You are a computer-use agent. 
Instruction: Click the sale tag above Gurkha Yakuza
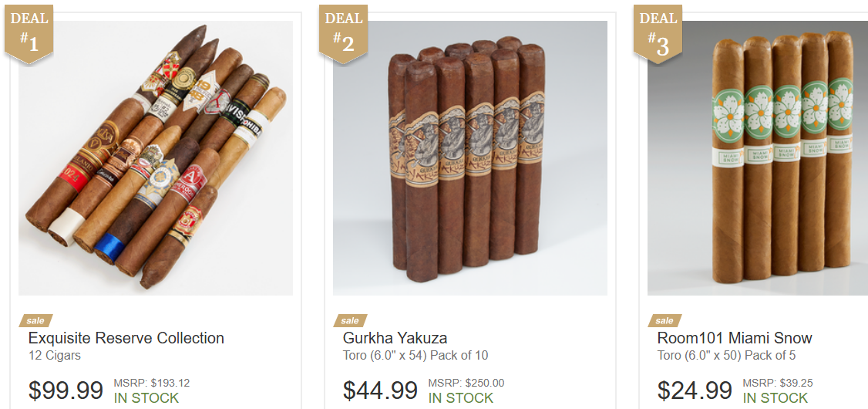point(350,320)
